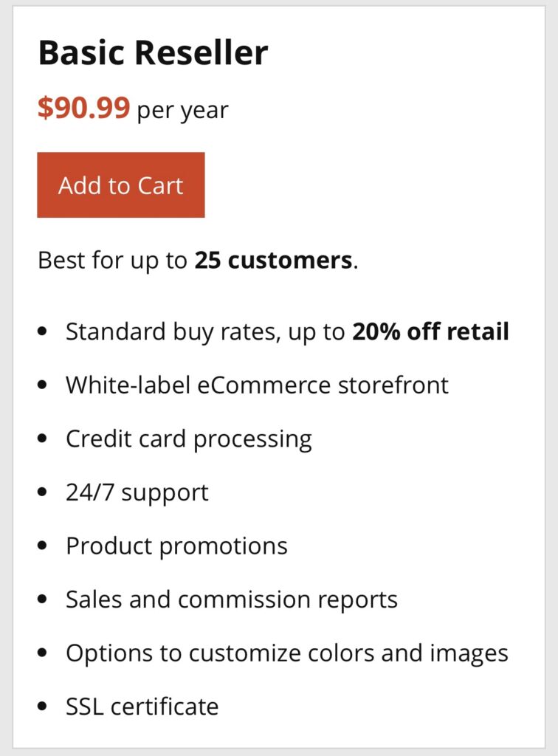Click "Standard buy rates" list item

(170, 331)
